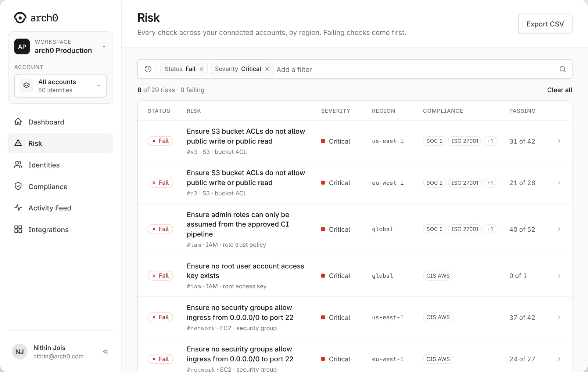Expand admin roles CI pipeline row chevron

pos(559,229)
